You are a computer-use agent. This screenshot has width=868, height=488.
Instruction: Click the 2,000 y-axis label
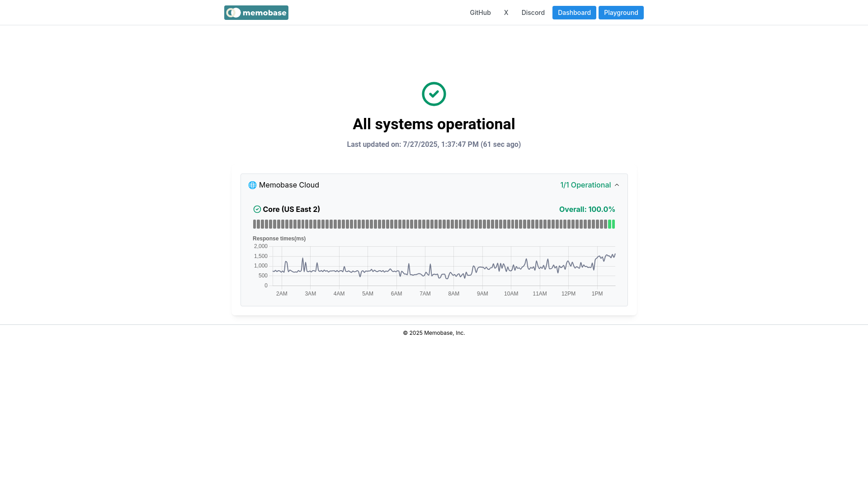(x=261, y=246)
